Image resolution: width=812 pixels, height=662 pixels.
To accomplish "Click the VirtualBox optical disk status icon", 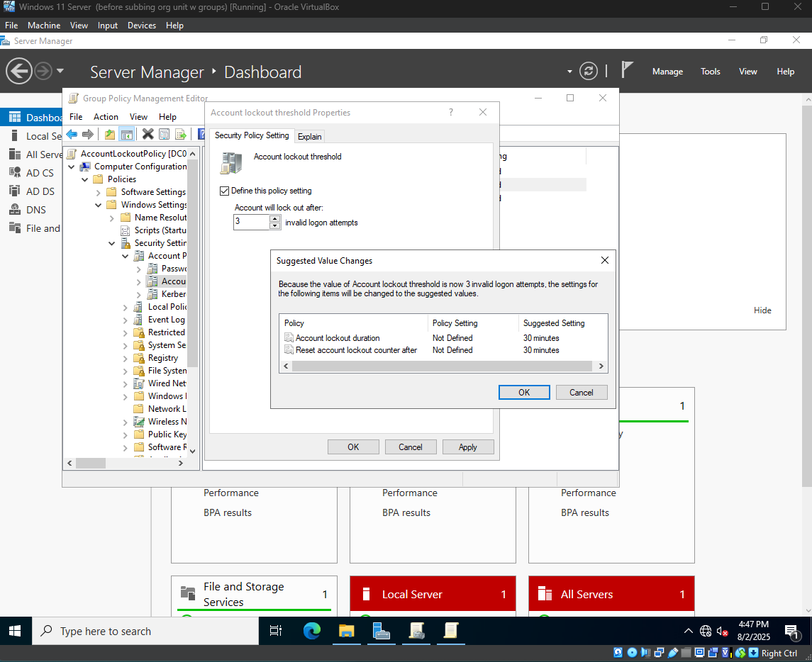I will 633,653.
